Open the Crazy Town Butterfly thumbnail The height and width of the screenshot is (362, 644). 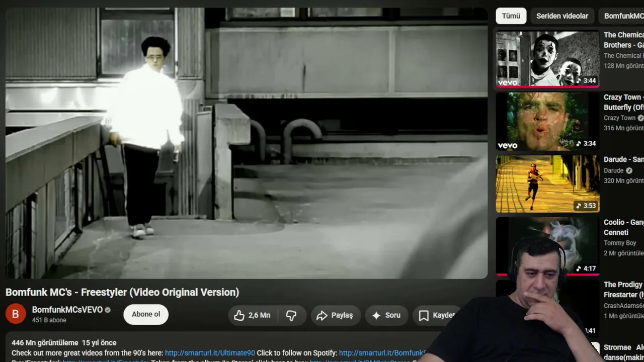(547, 121)
